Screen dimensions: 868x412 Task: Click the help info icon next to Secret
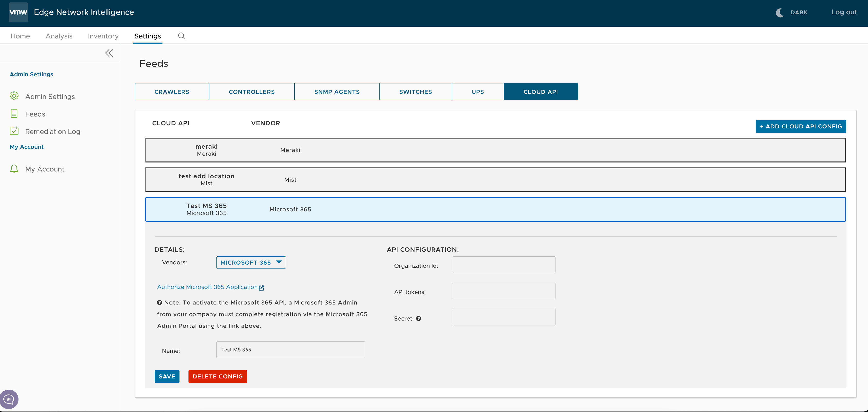(x=419, y=318)
